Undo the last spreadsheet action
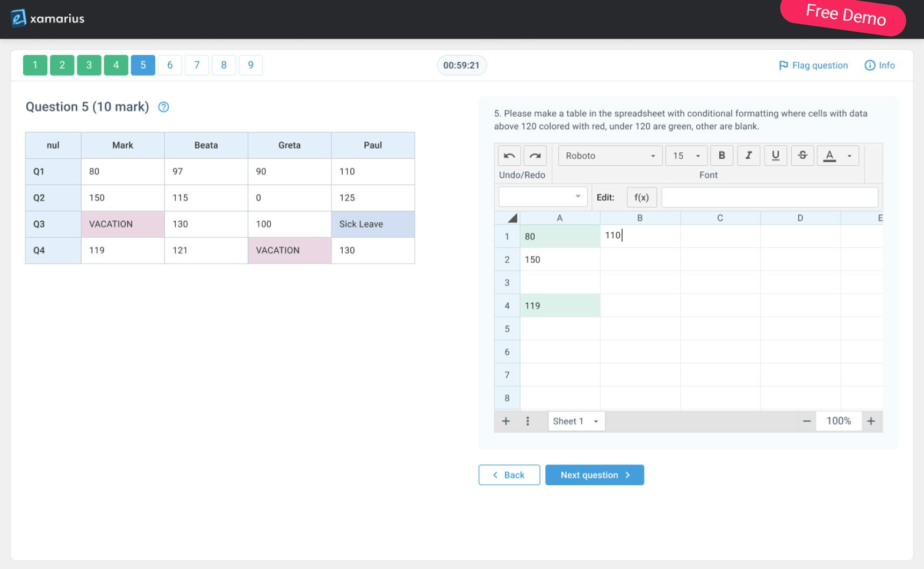This screenshot has width=924, height=569. (x=509, y=156)
